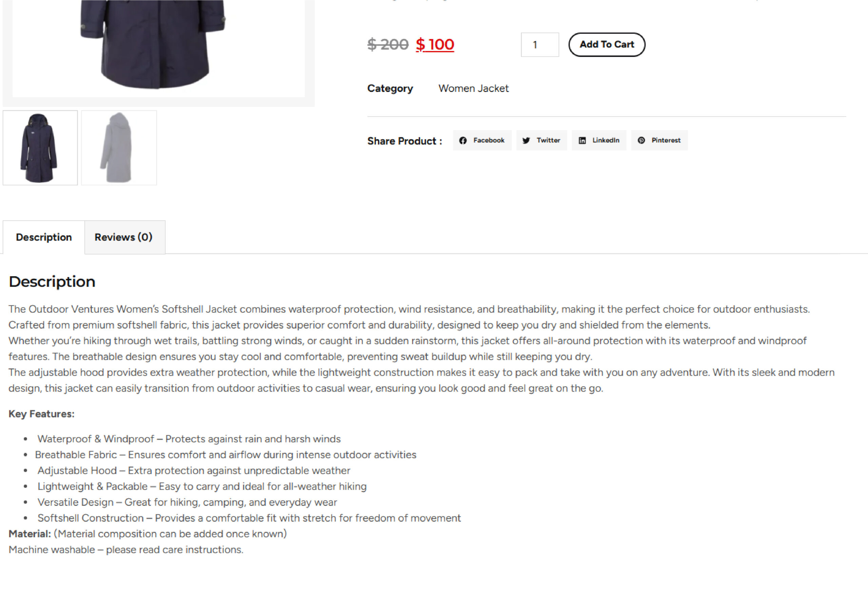This screenshot has width=868, height=598.
Task: Add the jacket to cart
Action: click(607, 45)
